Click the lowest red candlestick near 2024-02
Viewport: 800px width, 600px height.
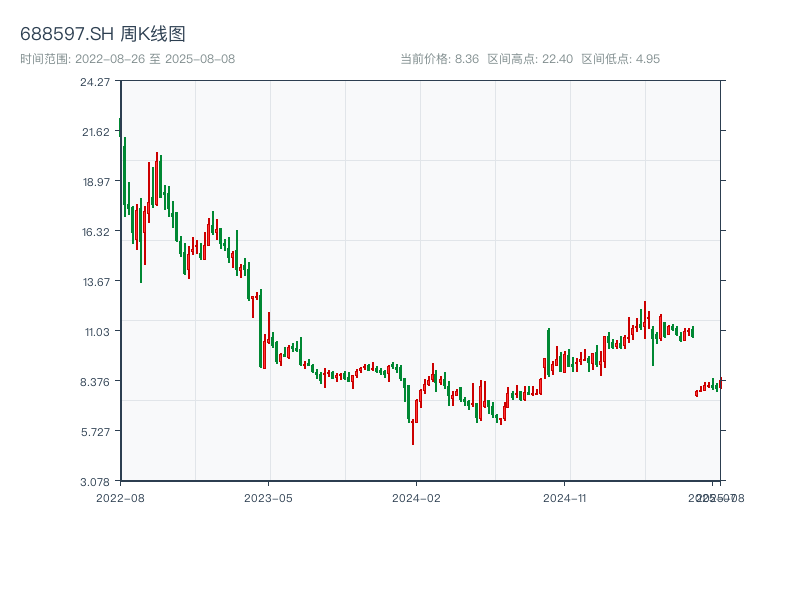point(413,430)
